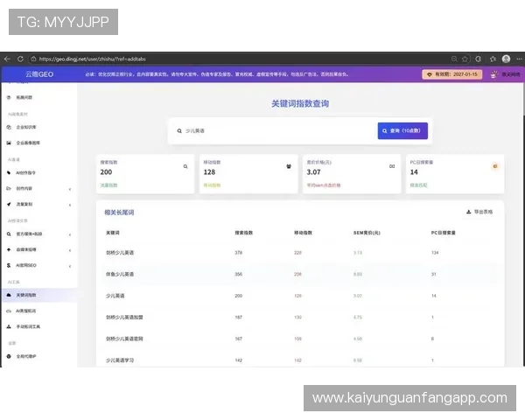
Task: Click the zoom magnifier icon in address bar
Action: click(454, 59)
